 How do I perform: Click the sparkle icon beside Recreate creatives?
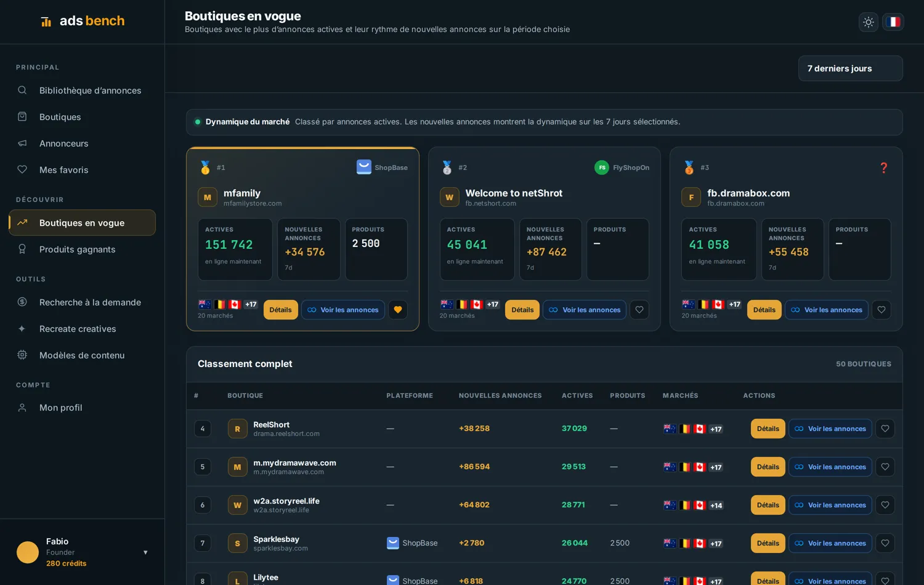click(22, 329)
